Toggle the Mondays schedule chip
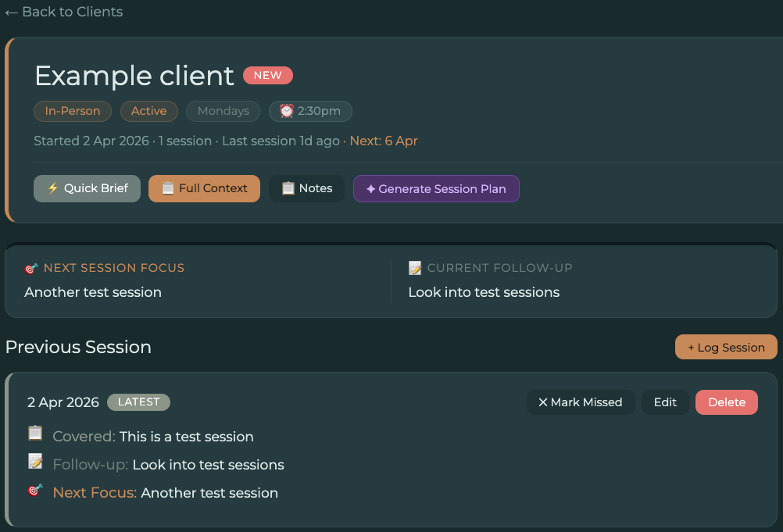783x532 pixels. pyautogui.click(x=223, y=111)
